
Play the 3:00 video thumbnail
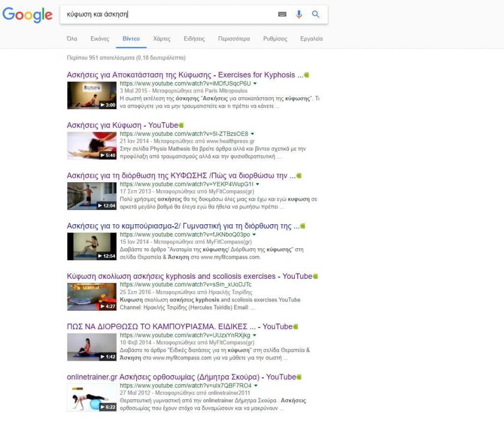click(x=92, y=95)
